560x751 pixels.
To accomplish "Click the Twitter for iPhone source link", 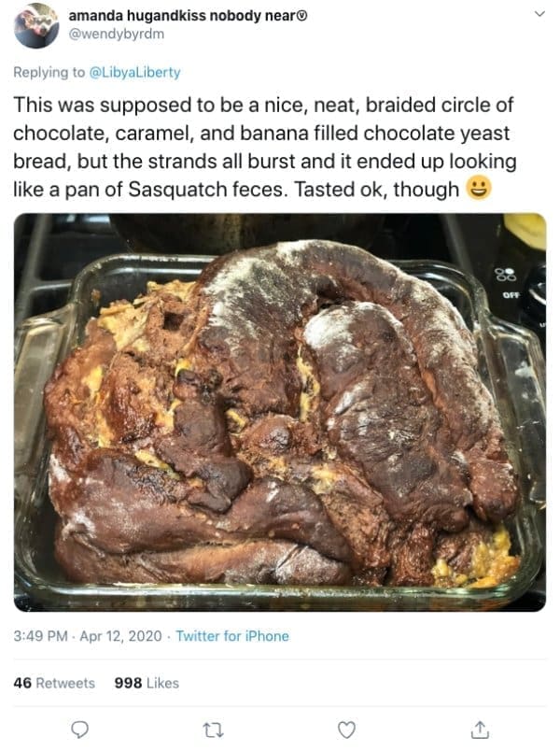I will (x=232, y=636).
